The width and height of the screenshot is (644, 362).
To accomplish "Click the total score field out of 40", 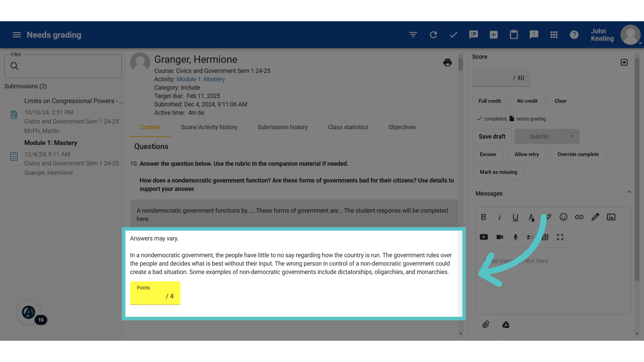I will coord(501,78).
